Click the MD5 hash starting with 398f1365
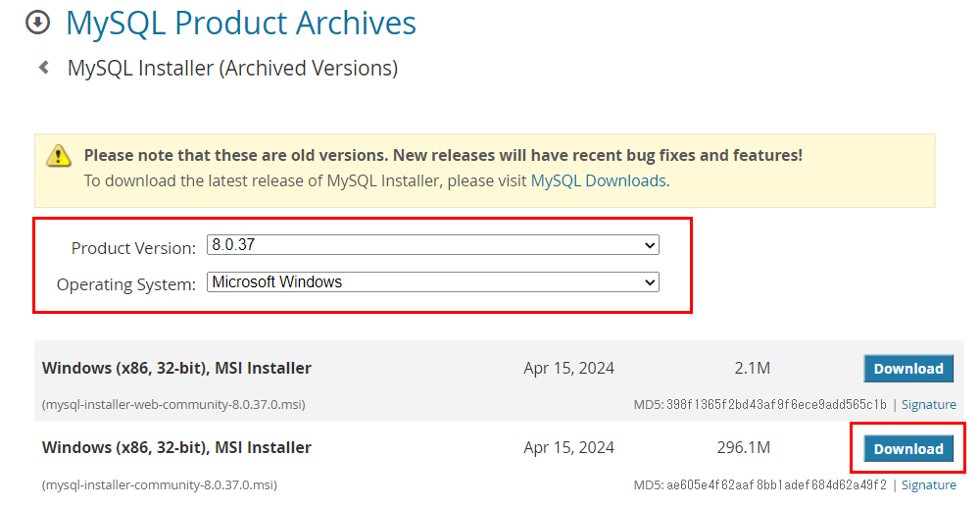Image resolution: width=980 pixels, height=508 pixels. click(775, 405)
